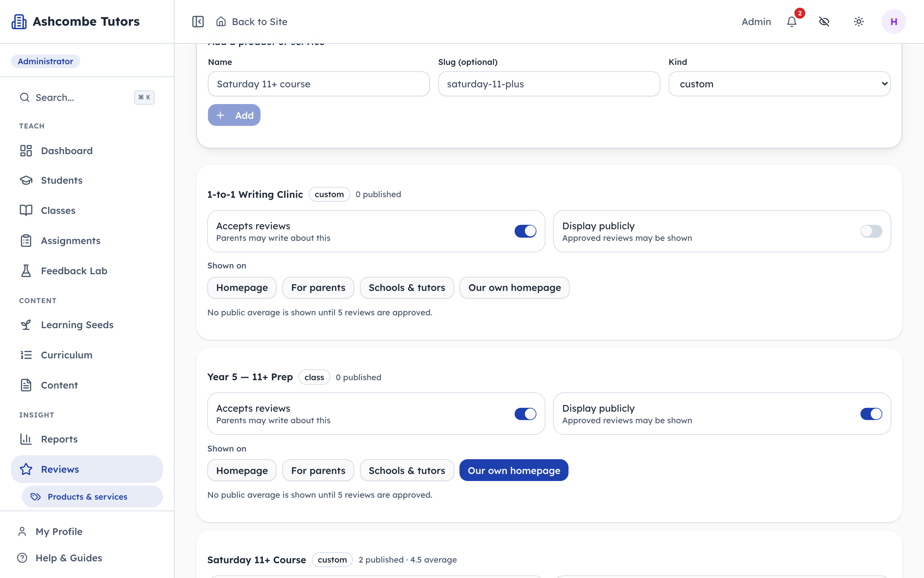The width and height of the screenshot is (924, 578).
Task: Toggle Homepage chip for Year 5 11+ Prep
Action: (x=242, y=470)
